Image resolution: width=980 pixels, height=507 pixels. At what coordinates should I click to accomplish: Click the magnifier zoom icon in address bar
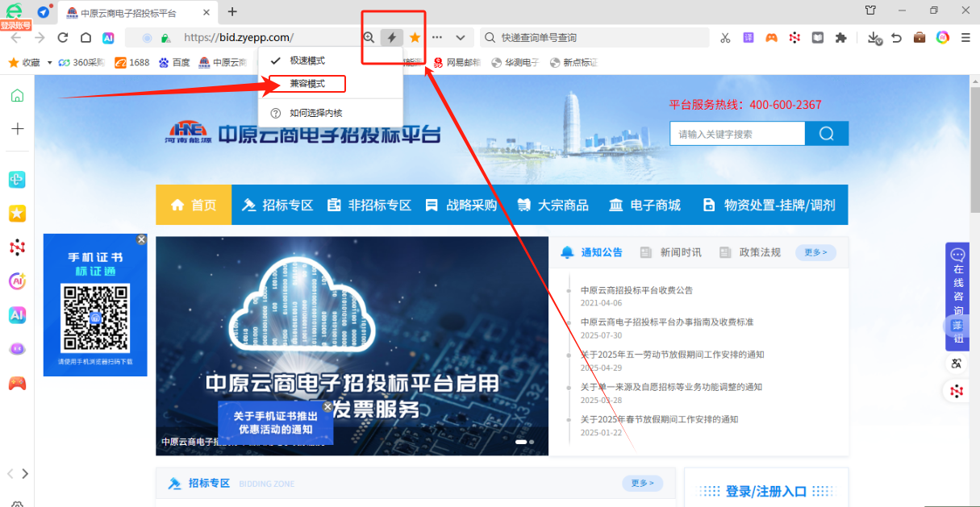click(x=369, y=38)
